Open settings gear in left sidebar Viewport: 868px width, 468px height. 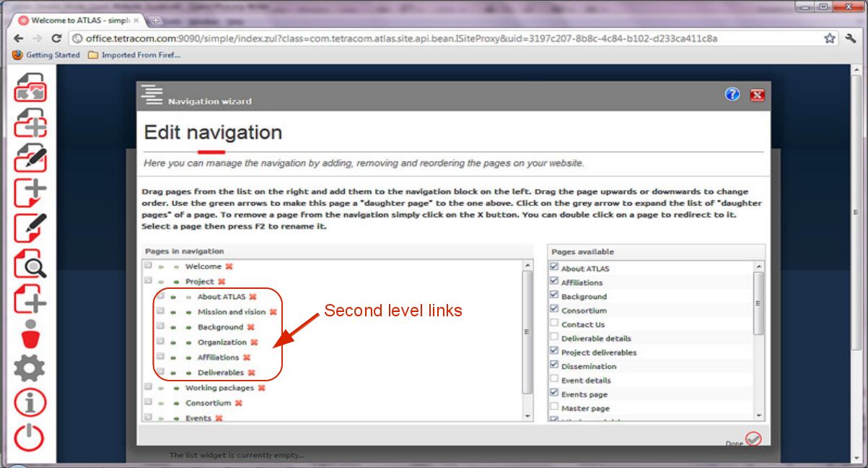tap(30, 368)
